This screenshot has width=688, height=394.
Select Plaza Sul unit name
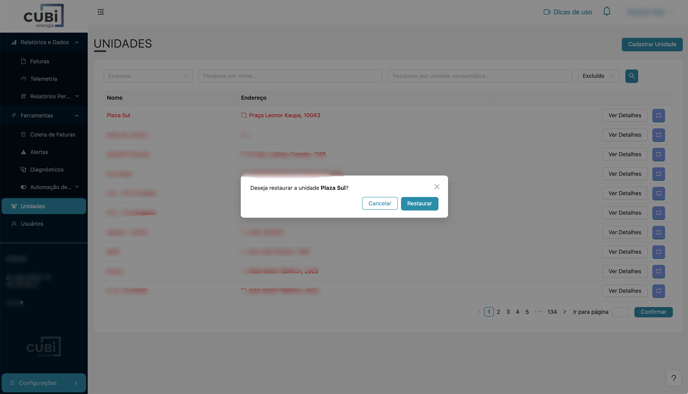pyautogui.click(x=118, y=115)
